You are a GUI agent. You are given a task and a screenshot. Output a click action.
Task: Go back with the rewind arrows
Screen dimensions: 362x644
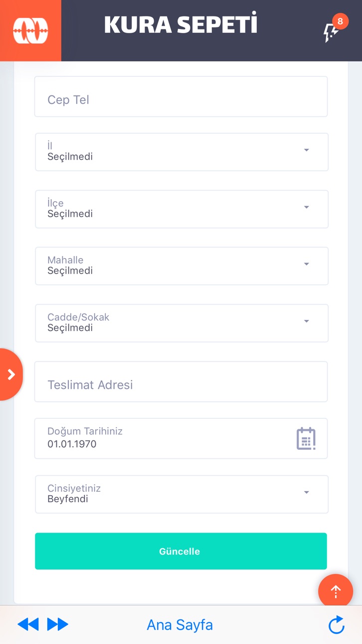[28, 625]
